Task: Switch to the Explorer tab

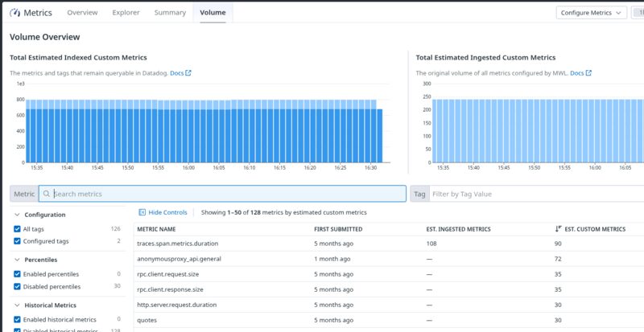Action: point(126,13)
